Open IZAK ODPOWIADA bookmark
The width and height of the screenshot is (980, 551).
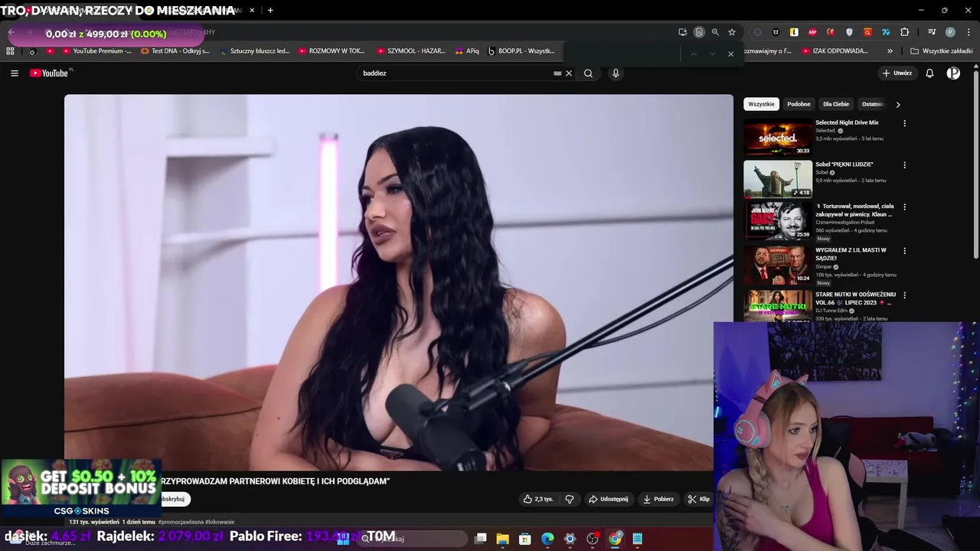835,51
